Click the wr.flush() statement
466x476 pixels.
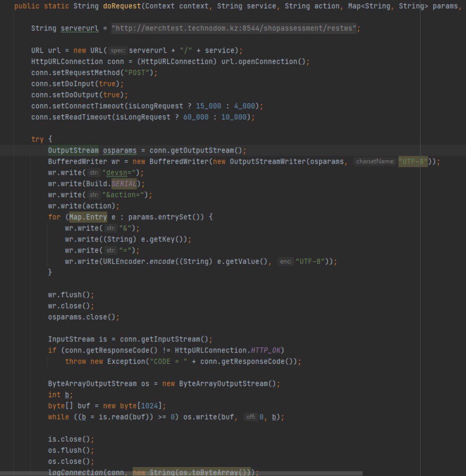71,295
